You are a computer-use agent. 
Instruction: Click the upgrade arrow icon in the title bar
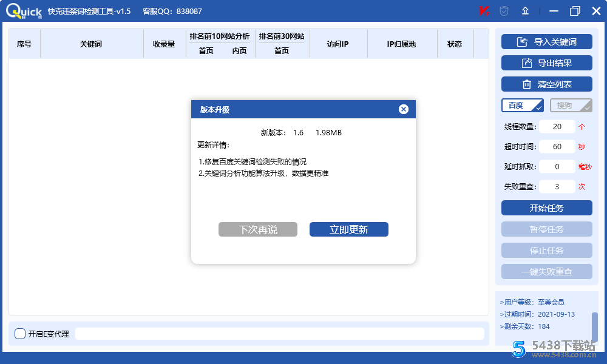click(x=525, y=10)
